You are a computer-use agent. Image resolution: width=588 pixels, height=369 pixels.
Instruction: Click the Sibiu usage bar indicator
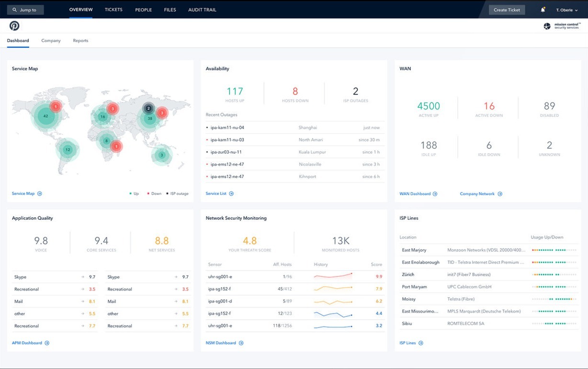point(553,324)
